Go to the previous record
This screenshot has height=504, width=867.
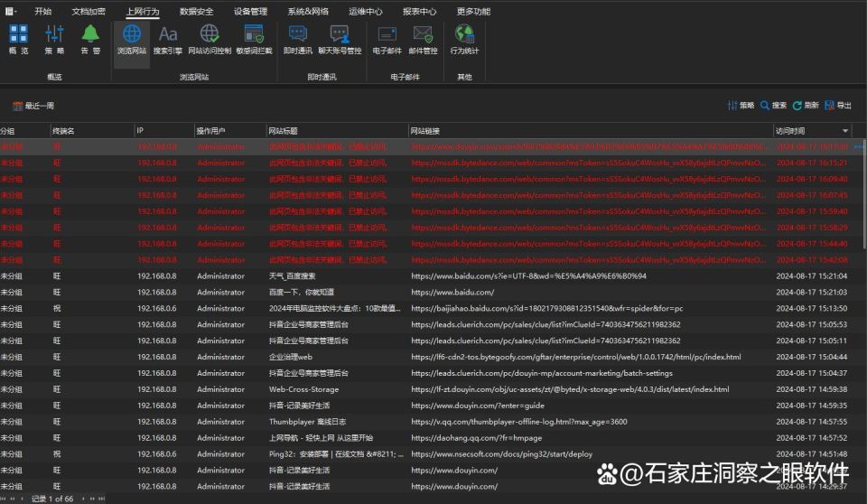(22, 499)
